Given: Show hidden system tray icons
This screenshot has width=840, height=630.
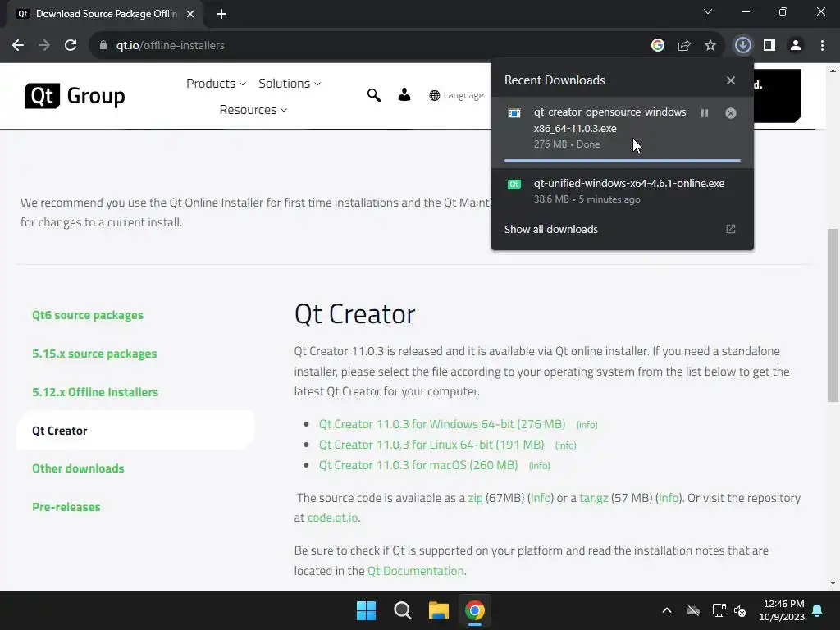Looking at the screenshot, I should [667, 610].
